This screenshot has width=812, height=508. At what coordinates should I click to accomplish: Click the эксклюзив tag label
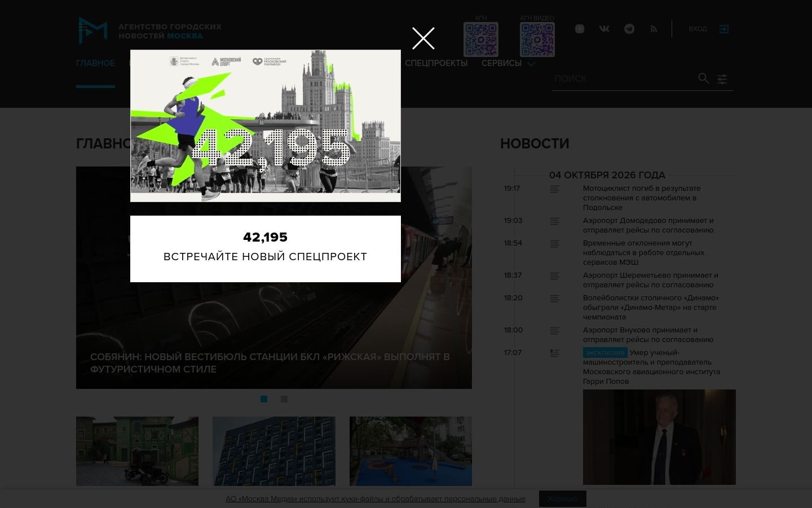pyautogui.click(x=605, y=353)
